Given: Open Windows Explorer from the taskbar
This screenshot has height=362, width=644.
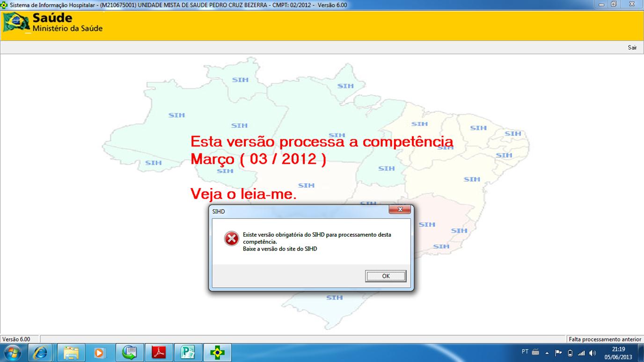Looking at the screenshot, I should pyautogui.click(x=70, y=352).
